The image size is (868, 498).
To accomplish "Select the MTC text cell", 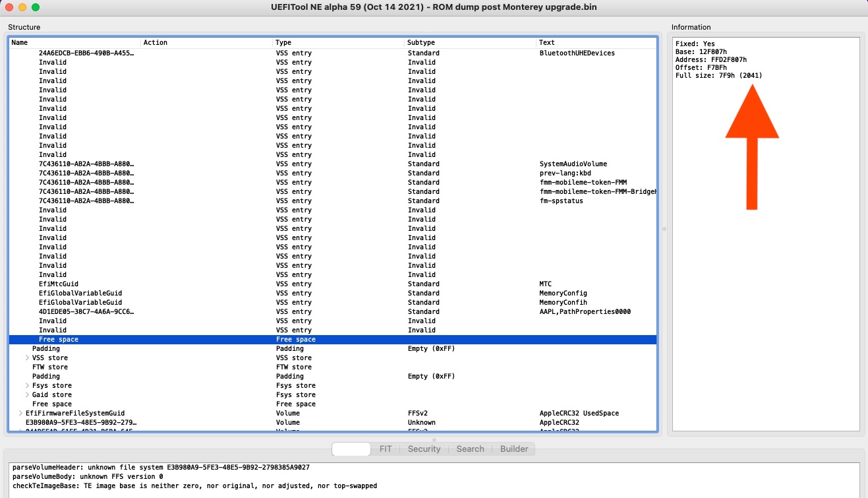I will (x=545, y=284).
